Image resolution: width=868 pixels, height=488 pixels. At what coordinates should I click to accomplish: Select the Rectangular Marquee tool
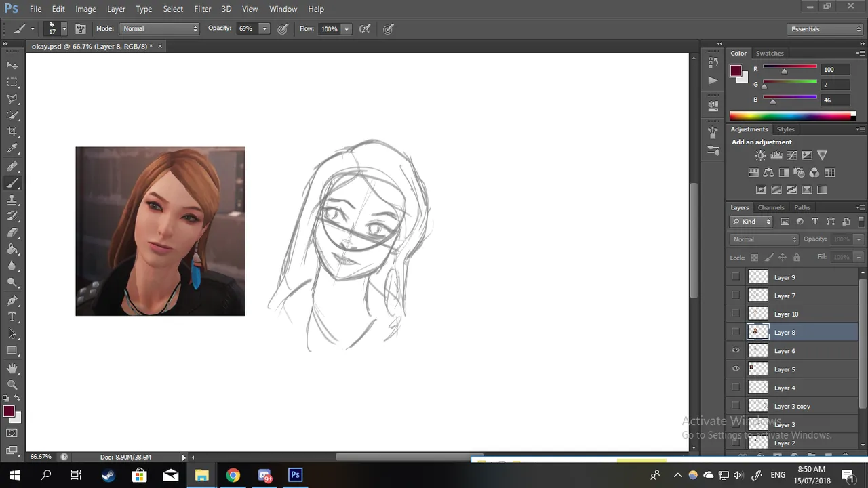pos(12,82)
